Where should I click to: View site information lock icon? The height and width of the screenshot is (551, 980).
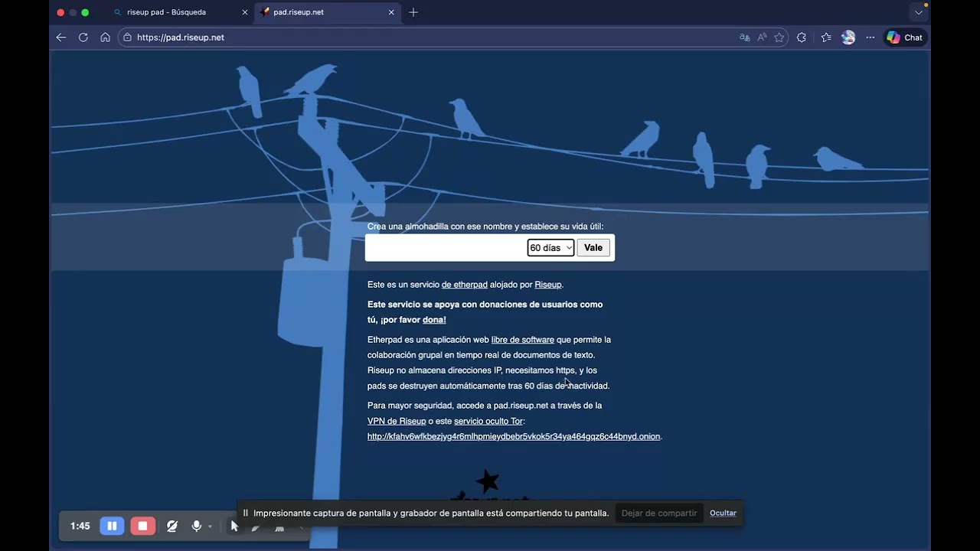point(128,37)
